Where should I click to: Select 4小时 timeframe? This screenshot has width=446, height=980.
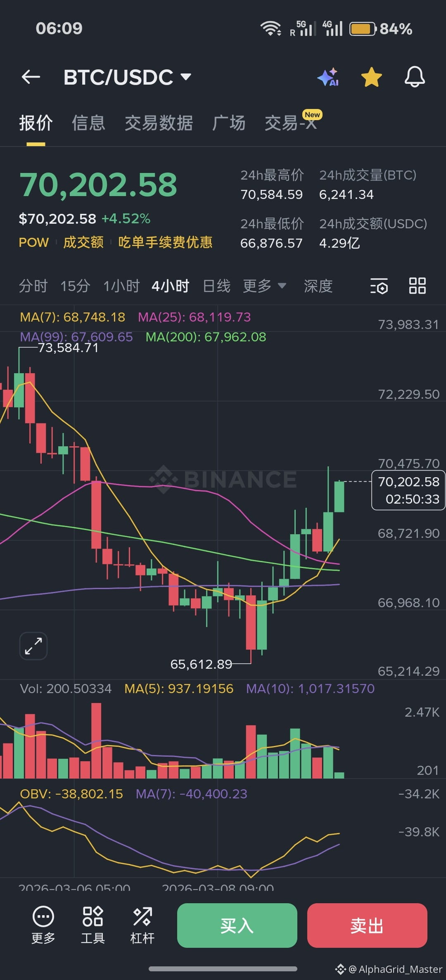[171, 286]
